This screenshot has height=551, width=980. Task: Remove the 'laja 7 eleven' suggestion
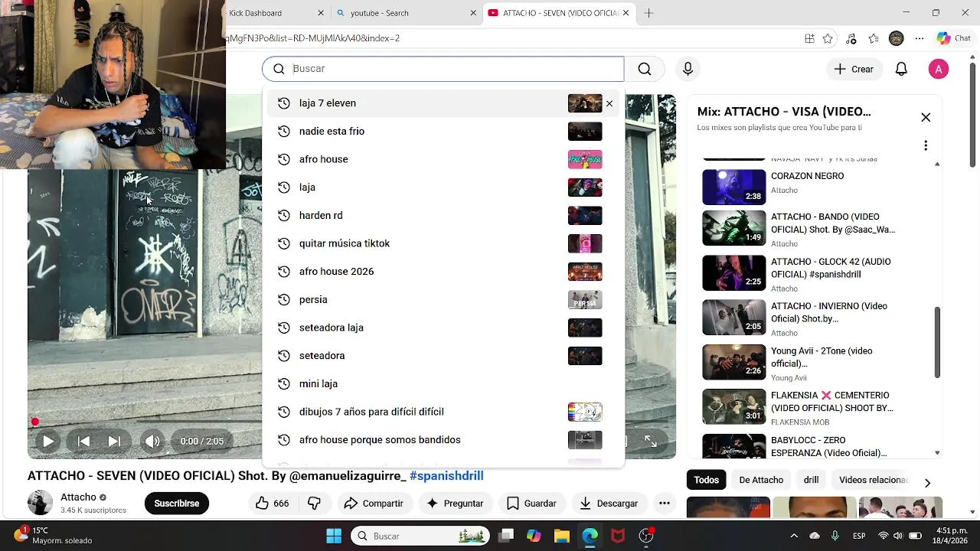[x=609, y=103]
